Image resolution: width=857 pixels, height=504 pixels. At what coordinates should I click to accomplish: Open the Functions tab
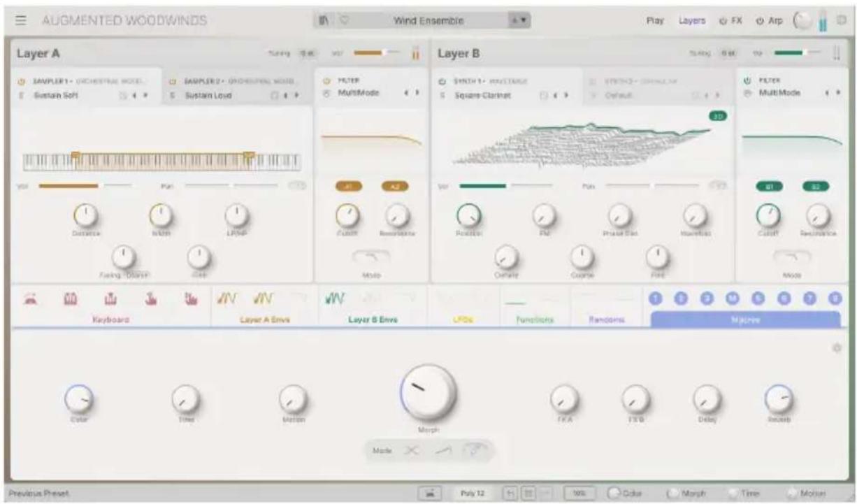click(x=535, y=319)
